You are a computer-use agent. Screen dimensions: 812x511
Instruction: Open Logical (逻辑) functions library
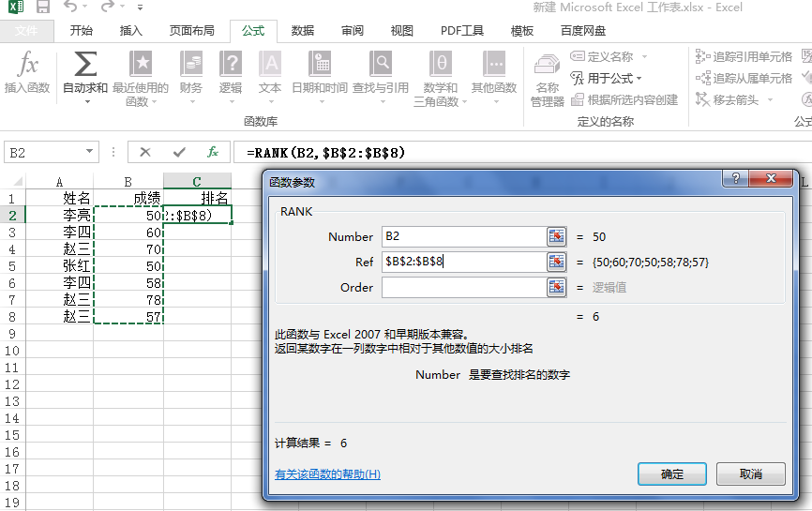click(x=231, y=77)
